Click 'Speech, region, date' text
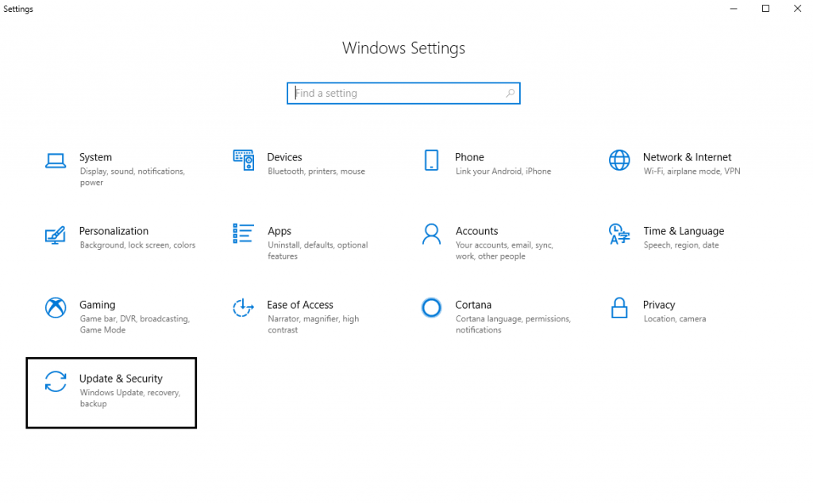The height and width of the screenshot is (504, 813). 680,245
